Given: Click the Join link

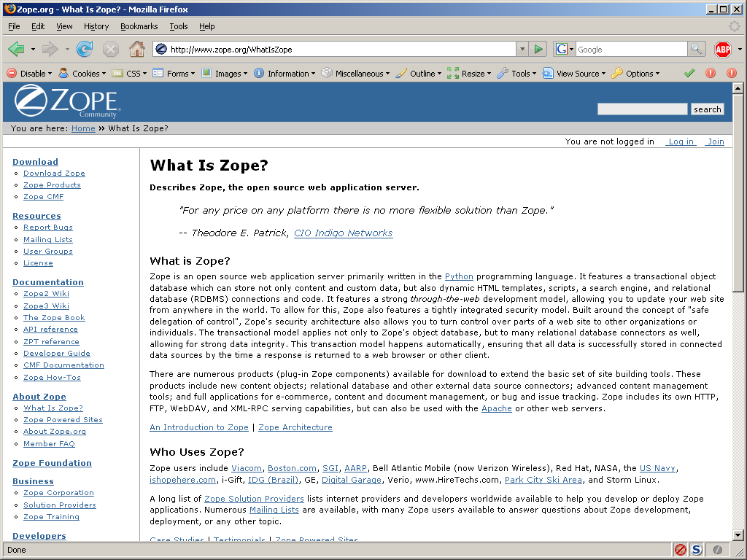Looking at the screenshot, I should [715, 141].
